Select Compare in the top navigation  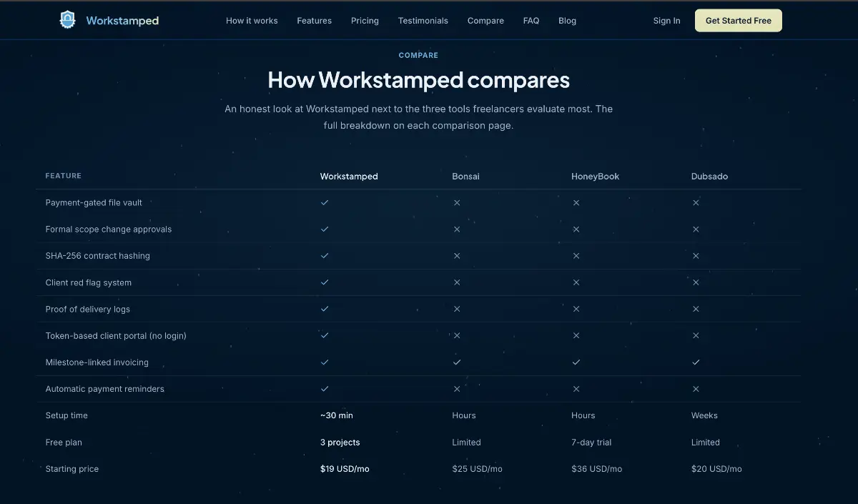[485, 21]
